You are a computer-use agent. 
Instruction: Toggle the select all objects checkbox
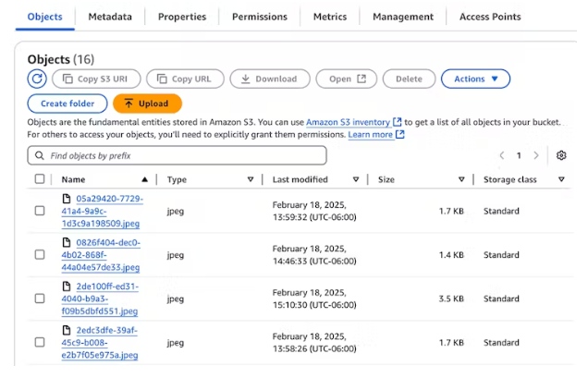point(40,179)
